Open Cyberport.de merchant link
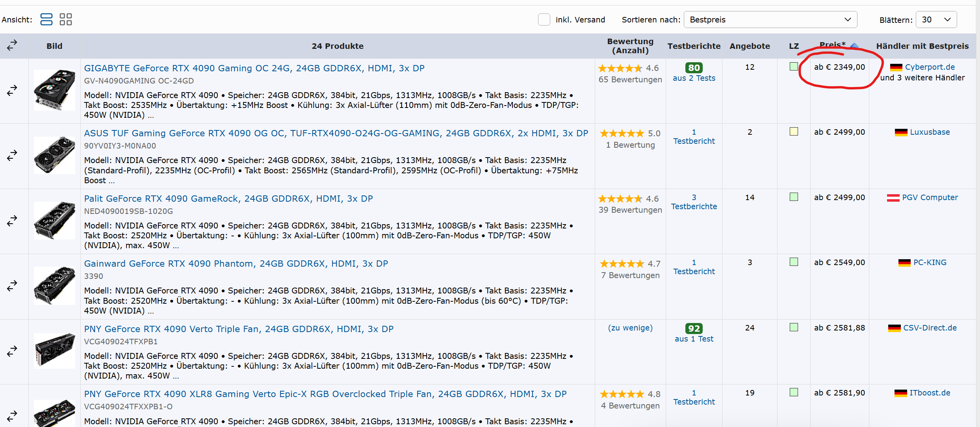 point(930,67)
